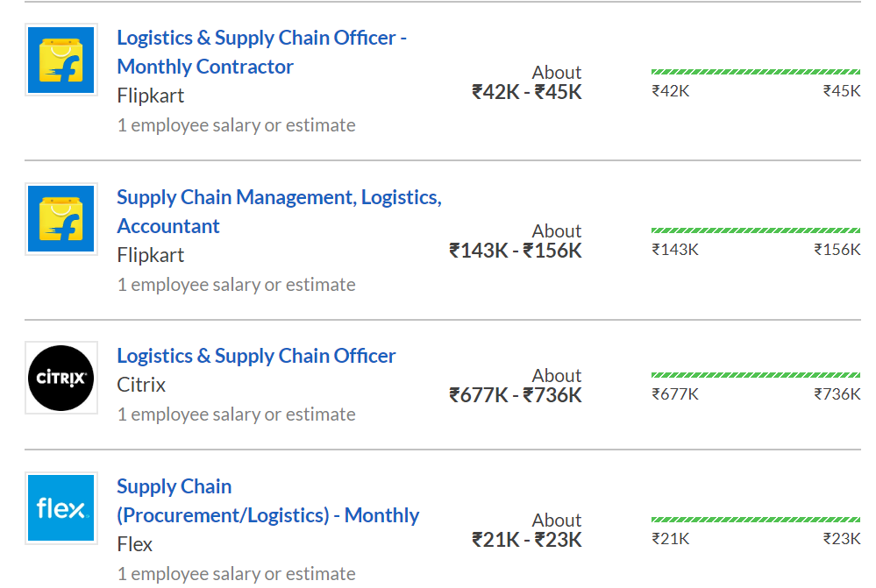876x588 pixels.
Task: Select the Flipkart company name under Accountant title
Action: point(150,255)
